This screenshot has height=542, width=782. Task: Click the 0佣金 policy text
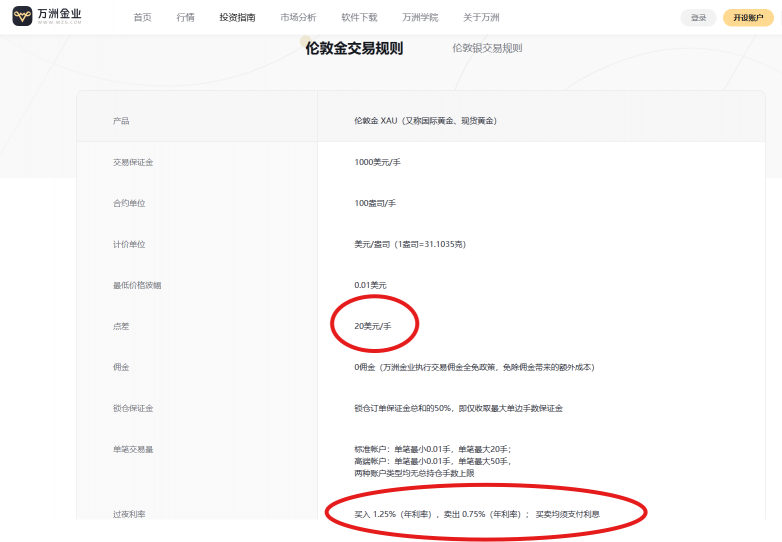[474, 367]
